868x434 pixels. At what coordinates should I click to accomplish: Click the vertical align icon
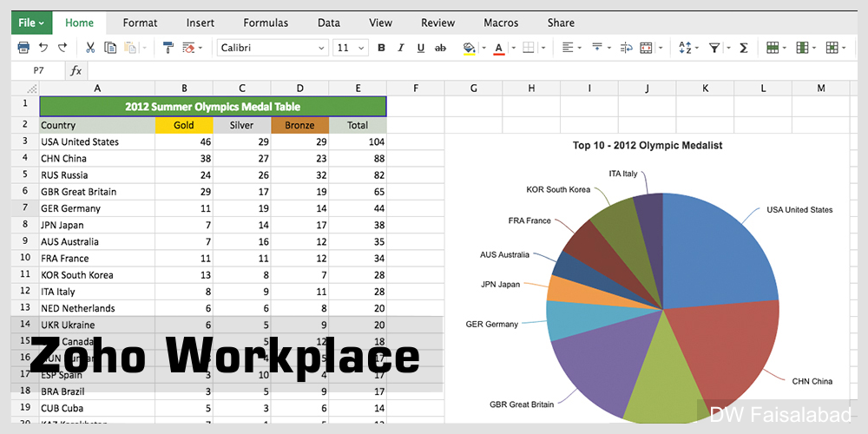597,48
